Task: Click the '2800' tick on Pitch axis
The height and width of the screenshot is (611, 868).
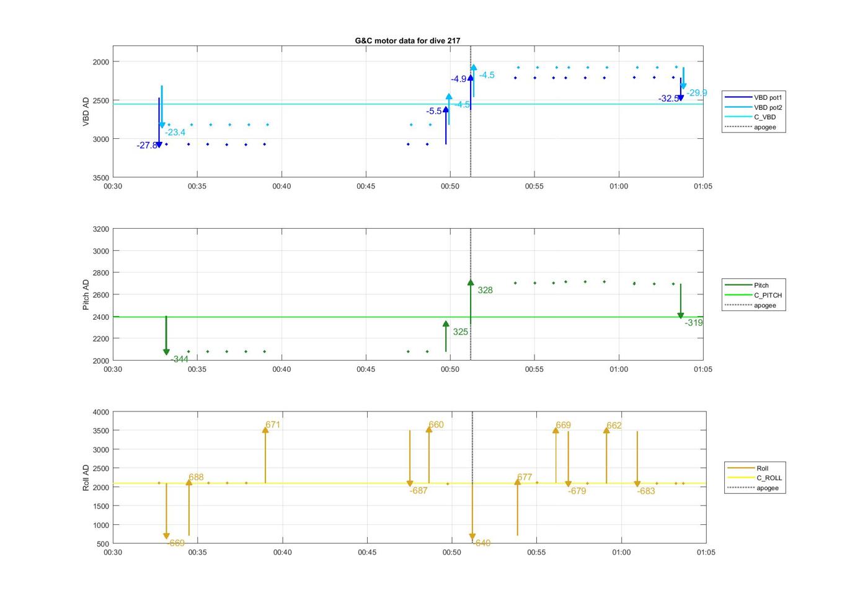Action: [x=100, y=273]
